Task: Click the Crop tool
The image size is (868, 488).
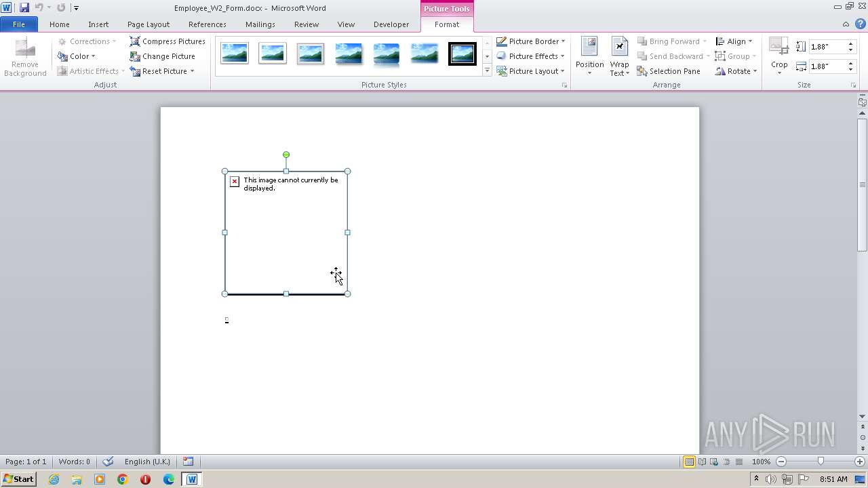Action: 779,56
